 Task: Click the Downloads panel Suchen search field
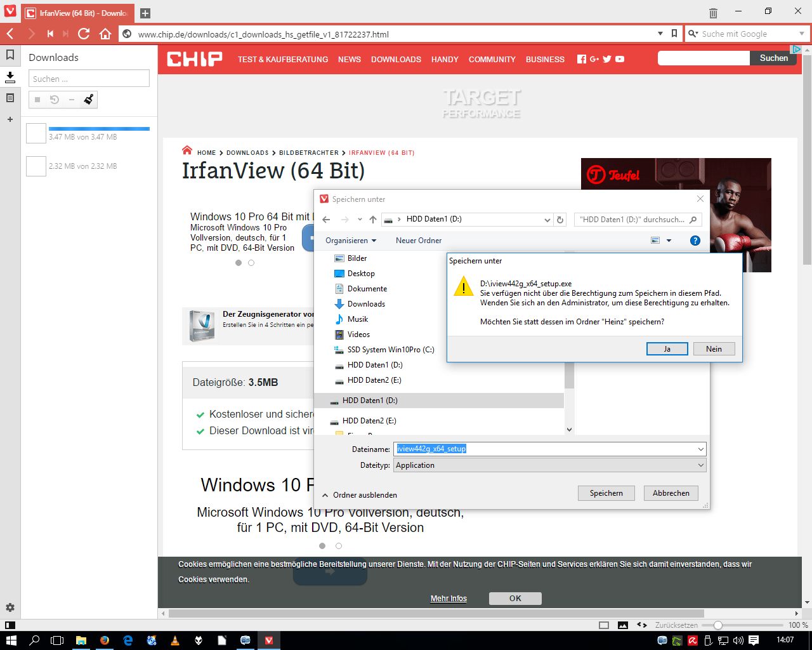point(89,78)
